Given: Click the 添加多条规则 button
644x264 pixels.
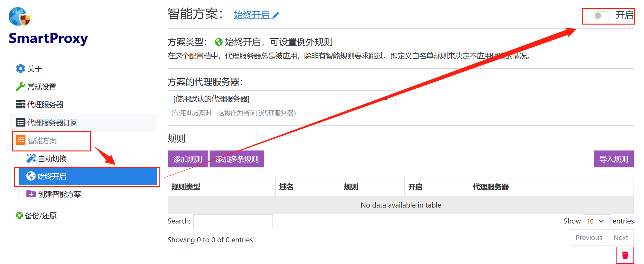Looking at the screenshot, I should coord(237,159).
